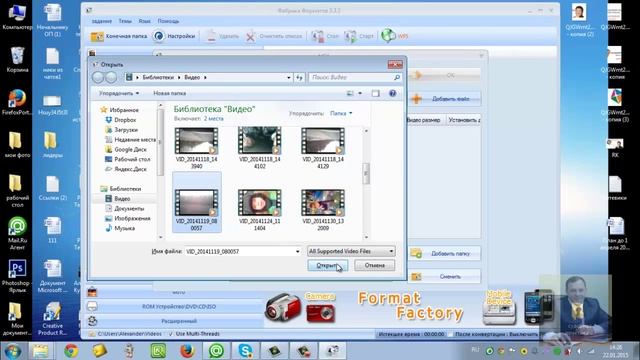Open Корзина recycle bin desktop icon
This screenshot has height=360, width=640.
[17, 60]
